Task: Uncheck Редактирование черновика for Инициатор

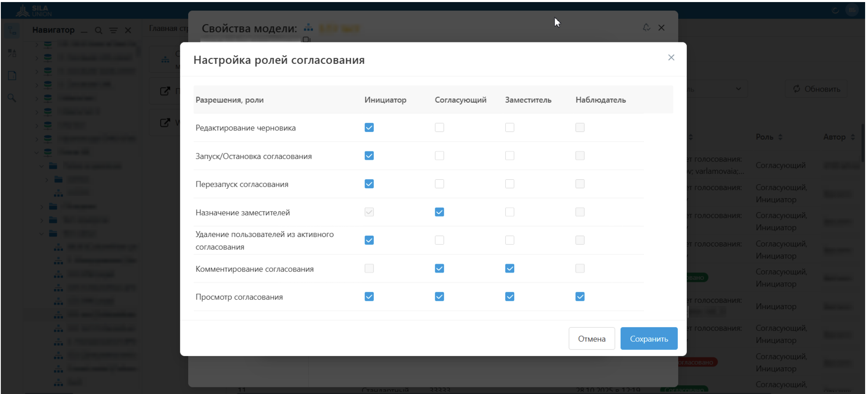Action: 369,128
